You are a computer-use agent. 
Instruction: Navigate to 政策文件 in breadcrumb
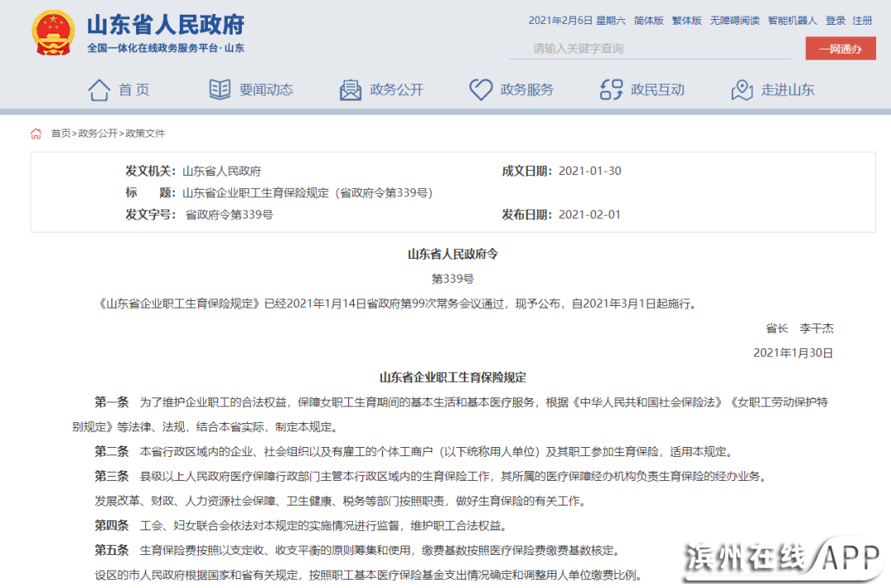coord(145,134)
